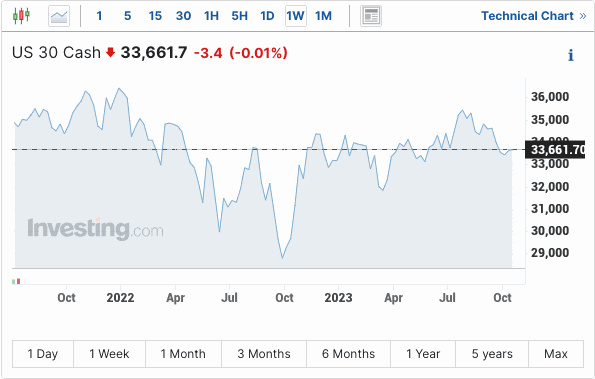Set interval to 30 minutes
Viewport: 595px width, 379px height.
[x=183, y=16]
